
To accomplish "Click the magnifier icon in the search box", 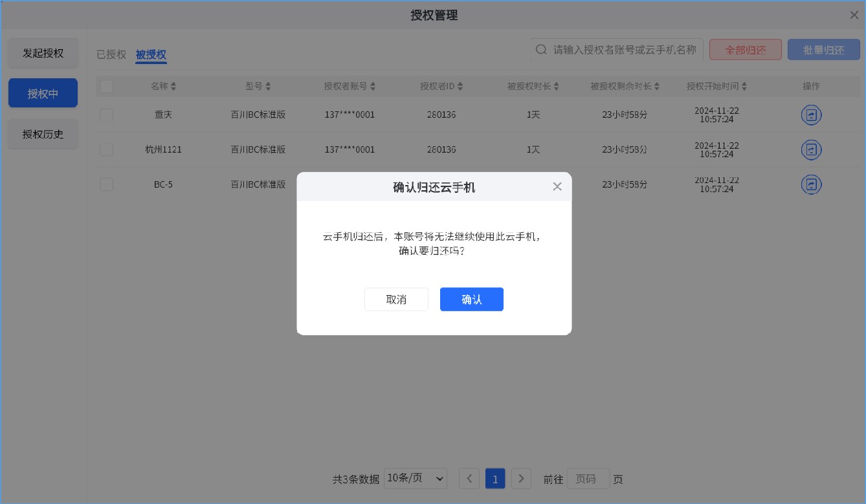I will pos(541,49).
